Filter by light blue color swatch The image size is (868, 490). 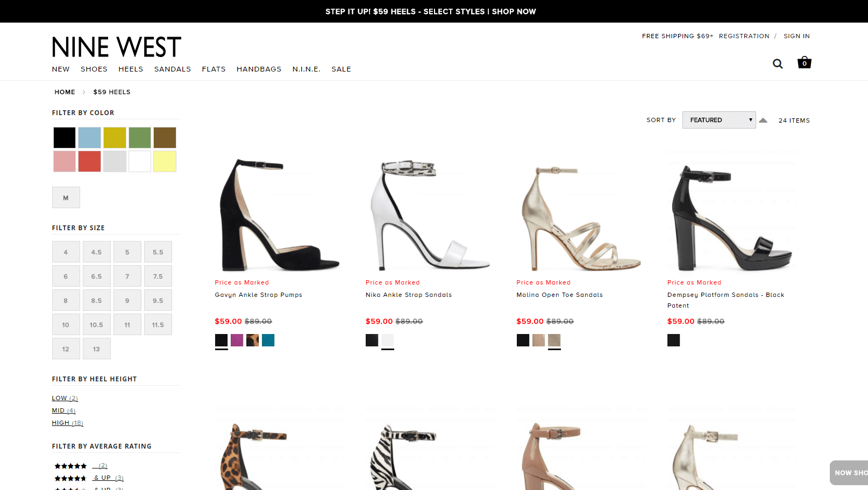(89, 138)
